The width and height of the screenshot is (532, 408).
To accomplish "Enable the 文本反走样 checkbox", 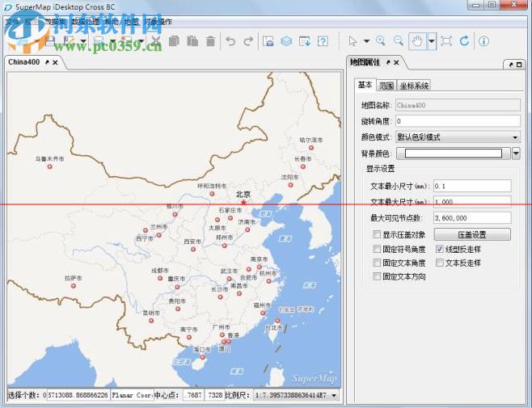I will pyautogui.click(x=439, y=263).
